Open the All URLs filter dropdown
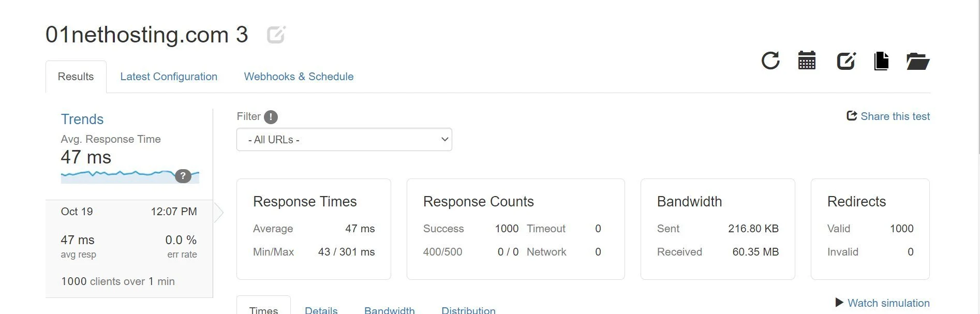Image resolution: width=980 pixels, height=314 pixels. (344, 140)
